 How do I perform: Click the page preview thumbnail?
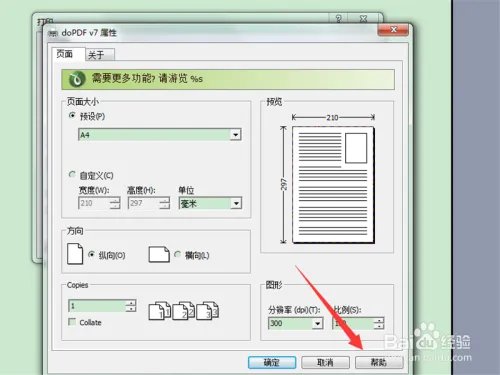click(x=333, y=185)
